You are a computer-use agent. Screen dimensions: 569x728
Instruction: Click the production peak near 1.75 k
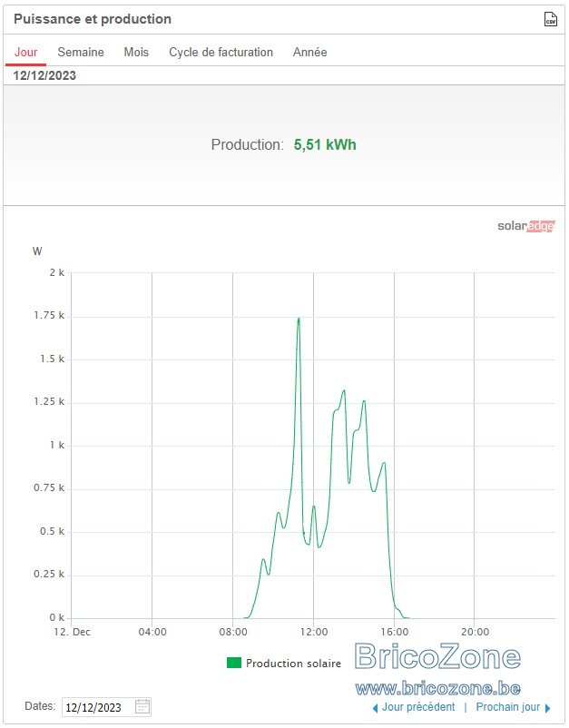299,319
